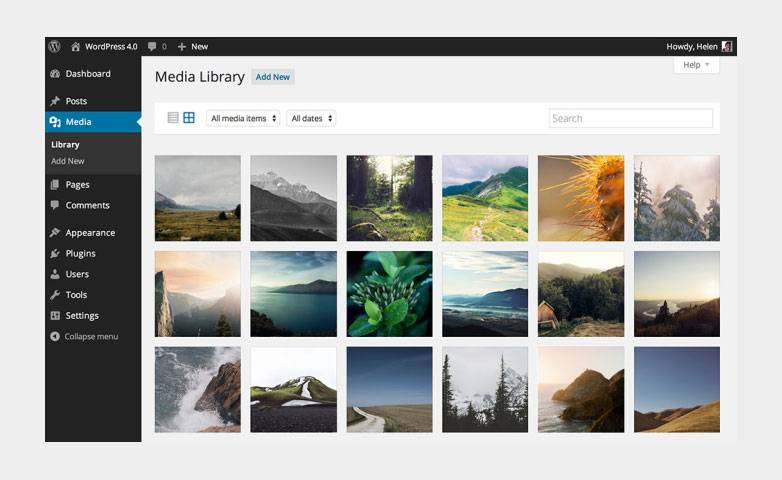
Task: Open the Plugins sidebar item
Action: point(80,253)
